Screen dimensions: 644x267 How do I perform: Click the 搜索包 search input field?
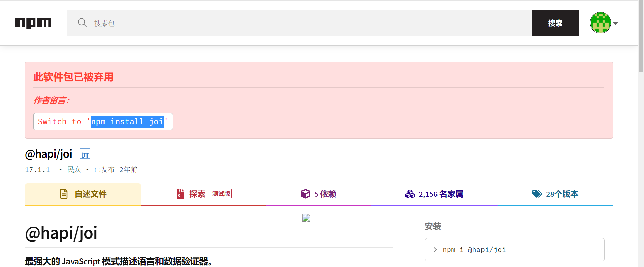click(300, 23)
